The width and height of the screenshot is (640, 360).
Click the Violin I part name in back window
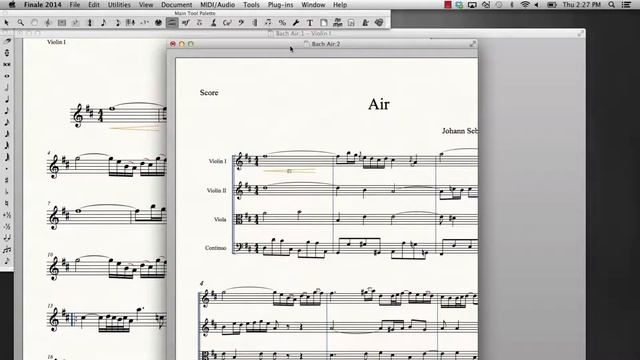pyautogui.click(x=56, y=42)
